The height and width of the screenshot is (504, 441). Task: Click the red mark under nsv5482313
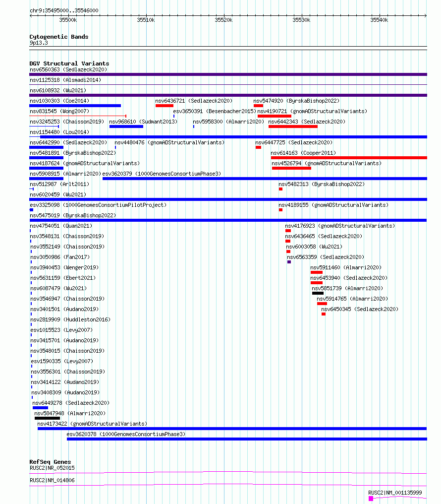[281, 189]
